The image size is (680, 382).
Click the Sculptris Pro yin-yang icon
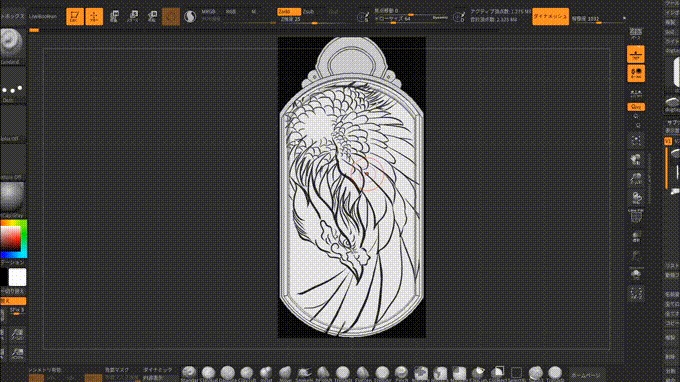190,16
